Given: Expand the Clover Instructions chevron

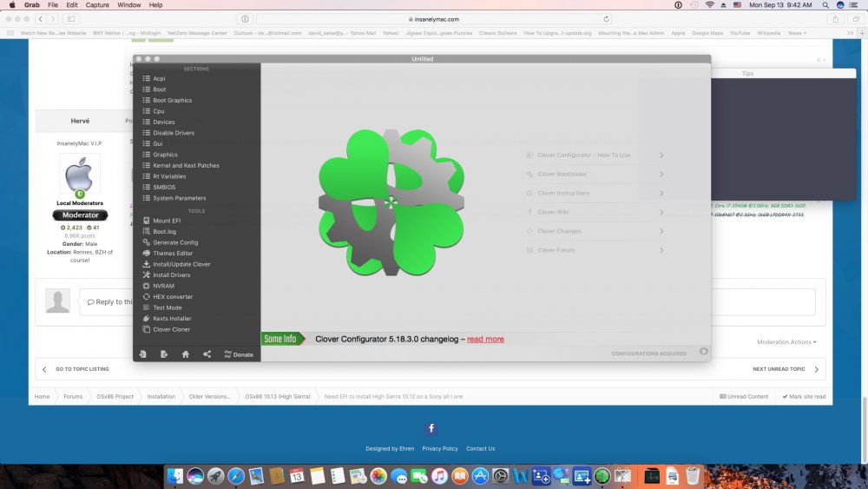Looking at the screenshot, I should pyautogui.click(x=661, y=194).
